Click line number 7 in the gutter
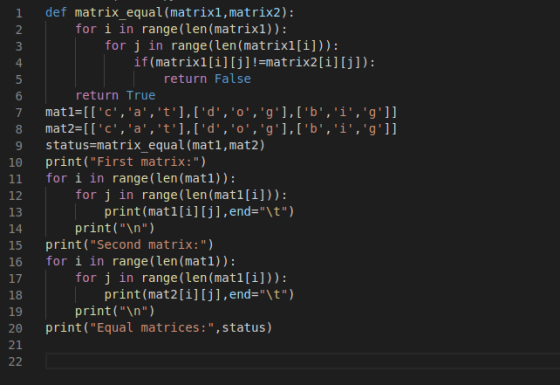560x385 pixels. (19, 113)
